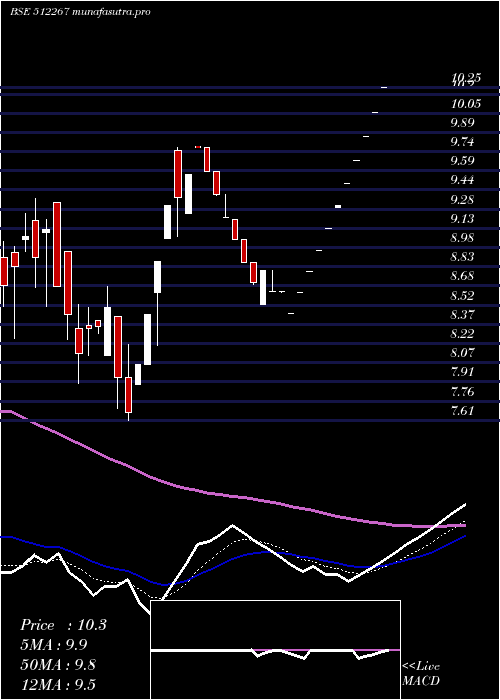The width and height of the screenshot is (500, 700).
Task: Select the 8.68 price level label
Action: pos(462,276)
